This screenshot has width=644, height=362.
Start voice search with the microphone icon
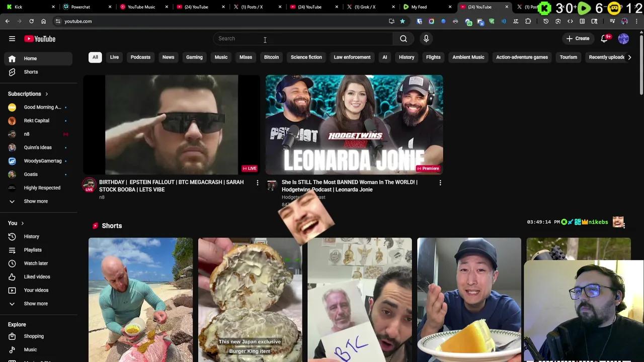pos(426,39)
